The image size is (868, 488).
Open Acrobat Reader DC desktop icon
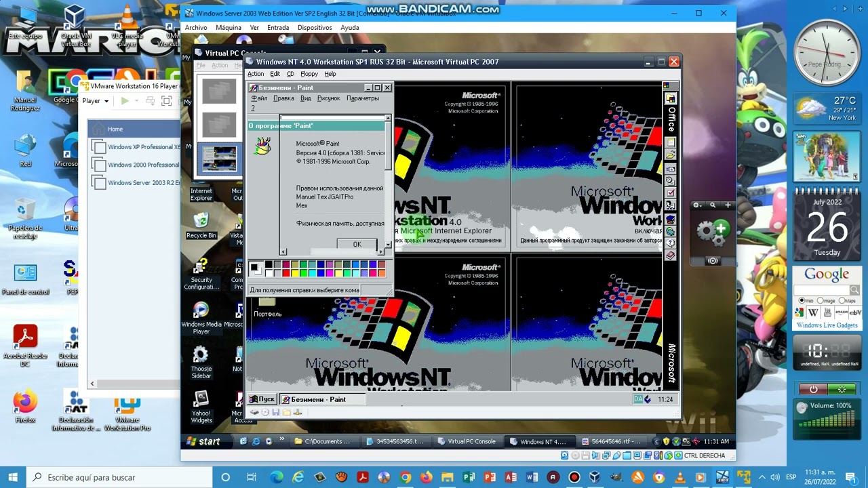(x=25, y=346)
